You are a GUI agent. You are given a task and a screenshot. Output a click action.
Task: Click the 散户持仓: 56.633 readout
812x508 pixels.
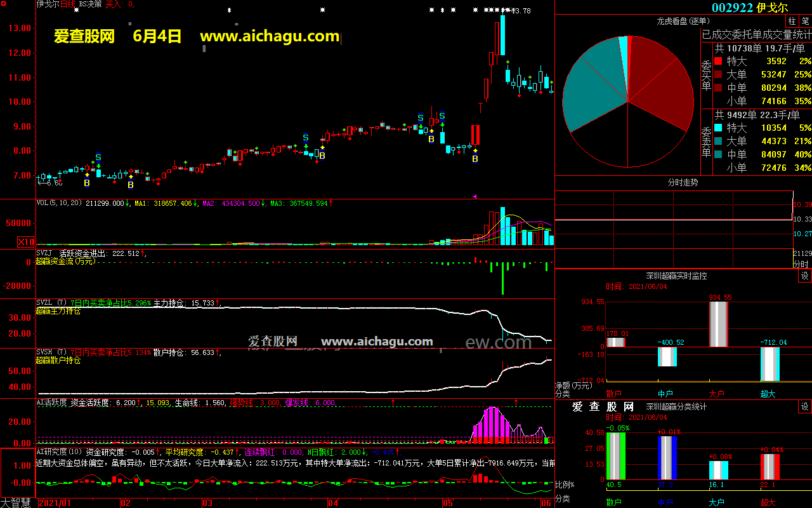point(184,352)
